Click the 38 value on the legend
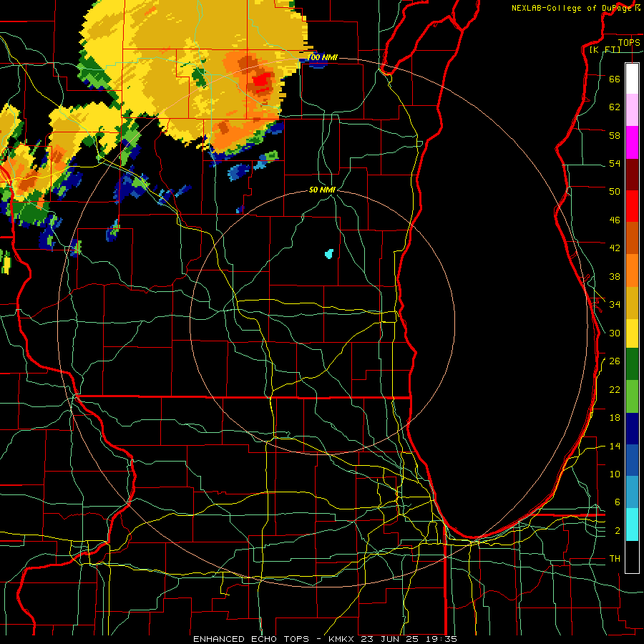This screenshot has height=644, width=644. [615, 276]
